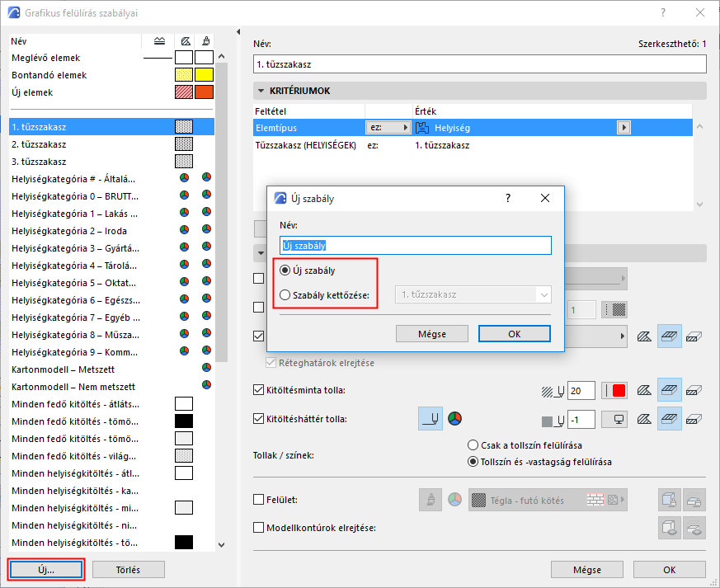Image resolution: width=720 pixels, height=588 pixels.
Task: Open the Helyiség value arrow dropdown
Action: point(624,128)
